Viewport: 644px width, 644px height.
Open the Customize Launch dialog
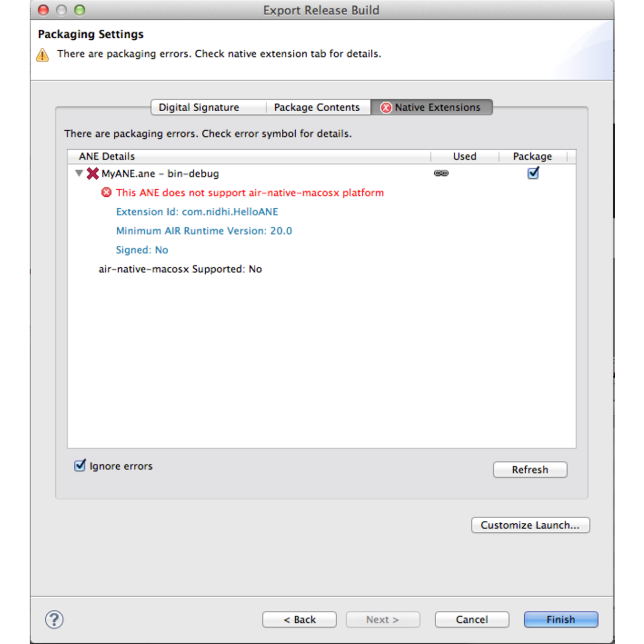[530, 525]
